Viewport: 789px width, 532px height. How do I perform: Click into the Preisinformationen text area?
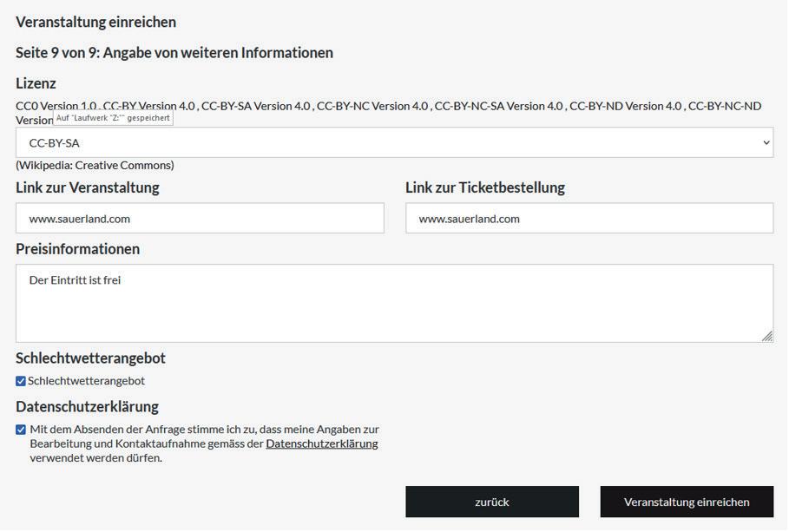coord(394,303)
